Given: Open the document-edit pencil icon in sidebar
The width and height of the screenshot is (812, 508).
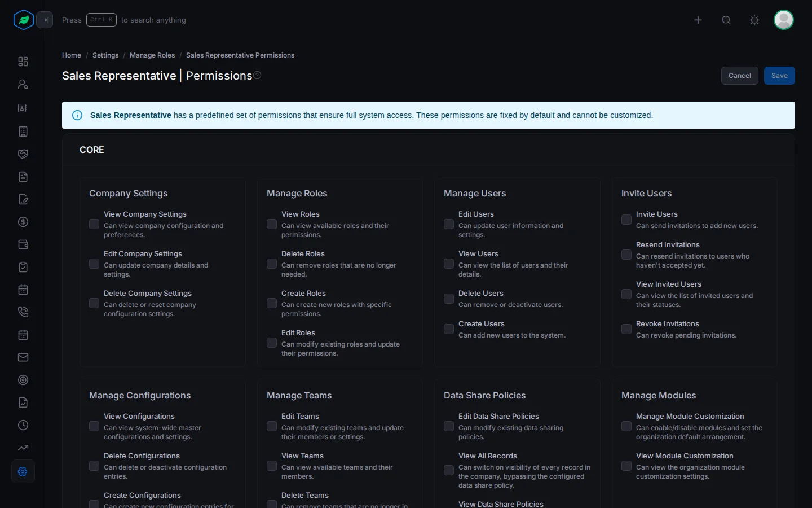Looking at the screenshot, I should coord(23,199).
